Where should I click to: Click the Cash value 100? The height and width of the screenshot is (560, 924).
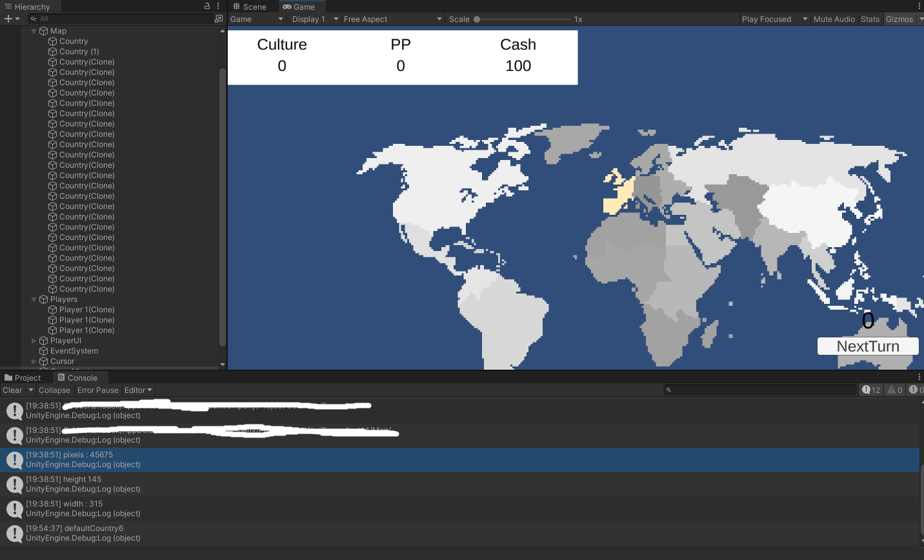click(518, 66)
